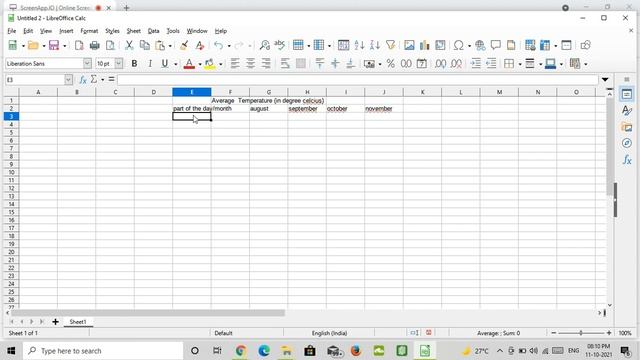This screenshot has height=360, width=640.
Task: Open sidebar Properties panel icon
Action: point(627,94)
